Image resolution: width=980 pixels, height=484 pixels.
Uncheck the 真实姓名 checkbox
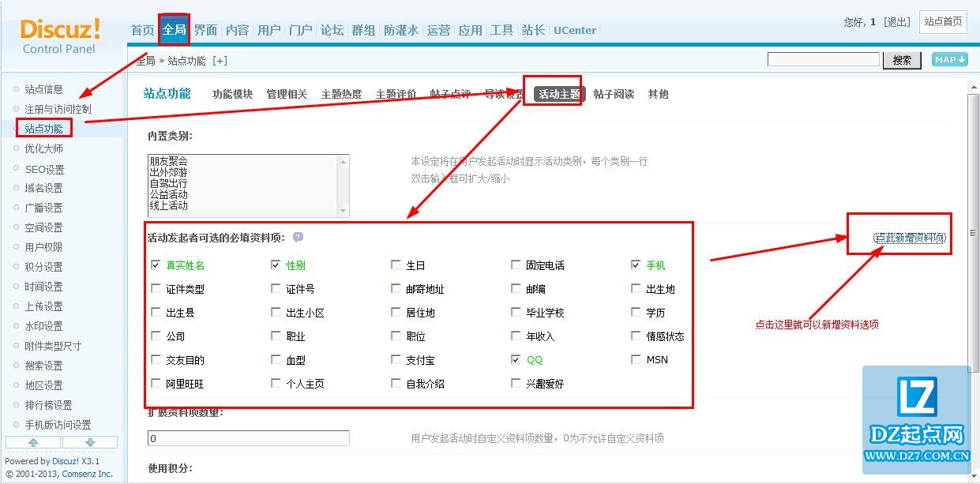(x=156, y=265)
